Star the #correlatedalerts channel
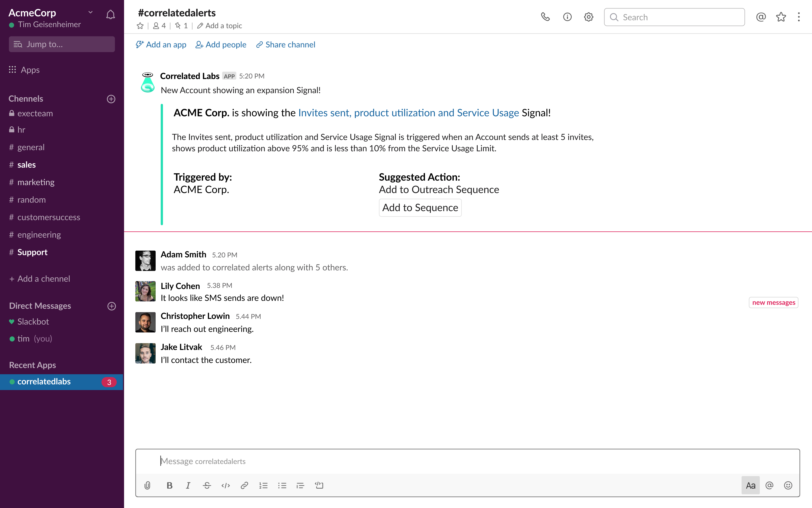Image resolution: width=812 pixels, height=508 pixels. [140, 26]
